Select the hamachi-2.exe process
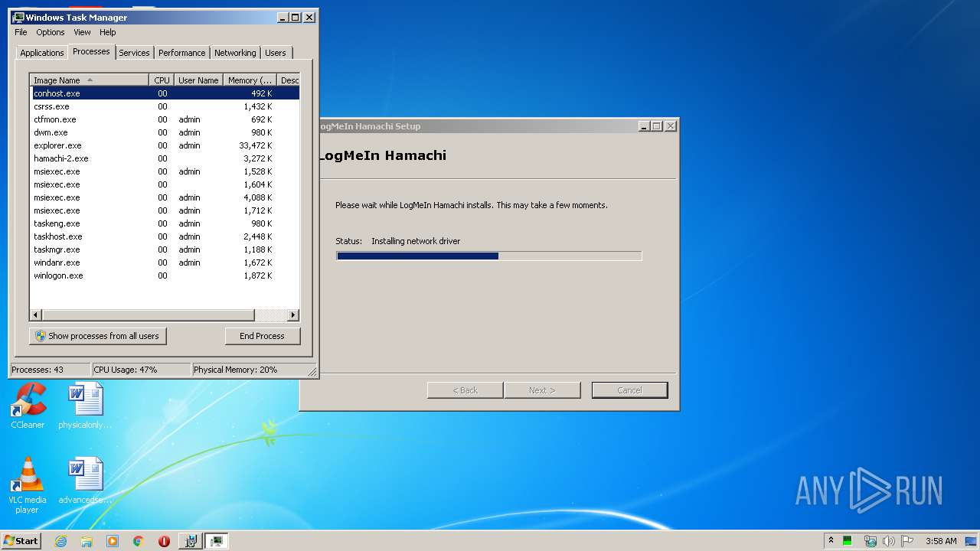Image resolution: width=980 pixels, height=551 pixels. coord(165,158)
